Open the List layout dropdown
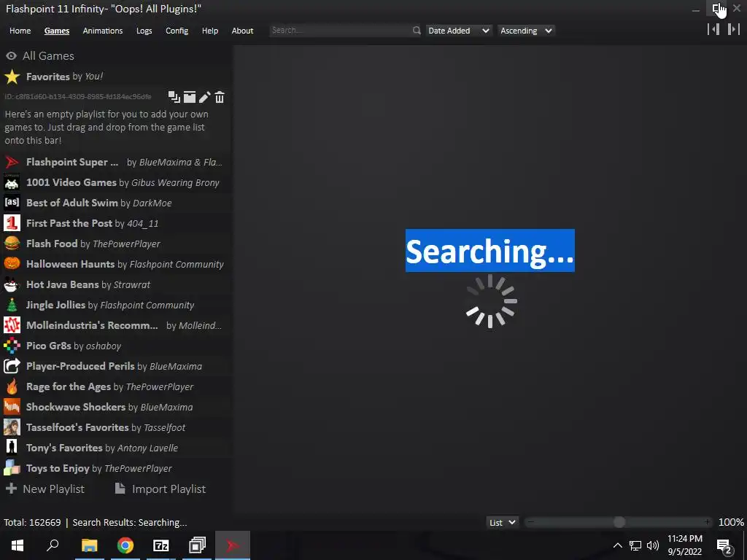This screenshot has width=747, height=560. point(502,522)
